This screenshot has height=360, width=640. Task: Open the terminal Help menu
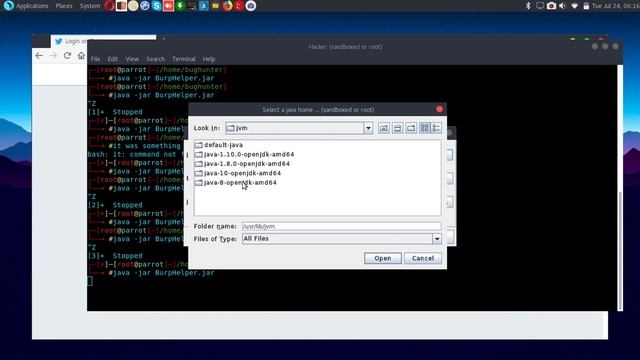(209, 59)
